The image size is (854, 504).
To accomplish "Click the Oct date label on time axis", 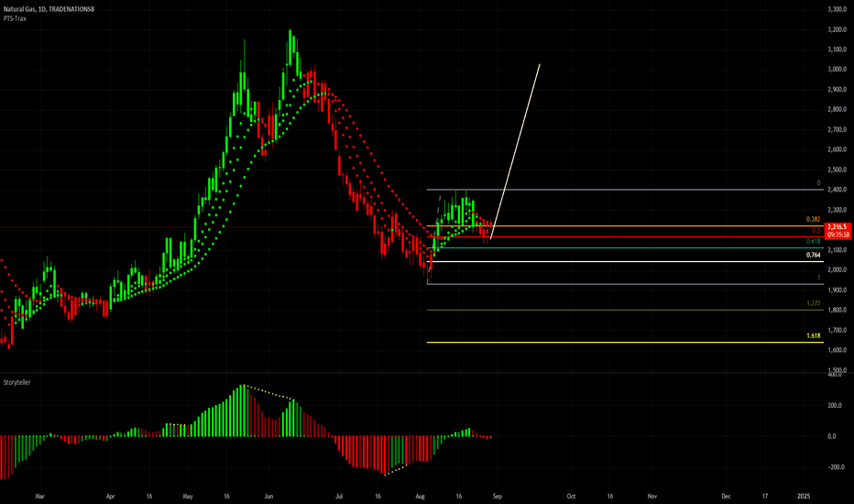I will 571,497.
